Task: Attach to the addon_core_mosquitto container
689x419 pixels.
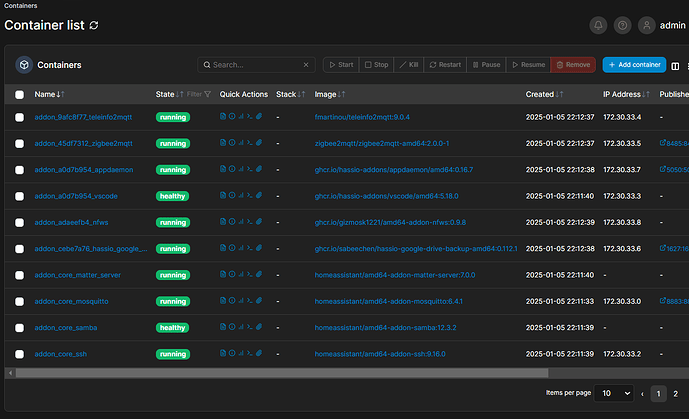Action: coord(259,301)
